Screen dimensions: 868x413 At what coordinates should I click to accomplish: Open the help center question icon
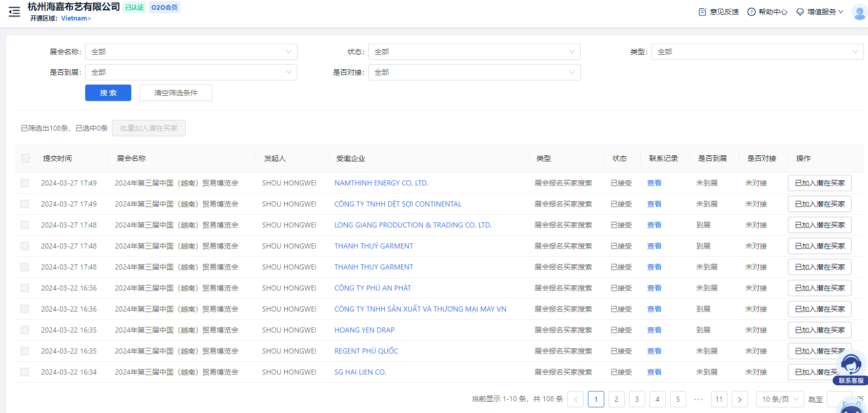pyautogui.click(x=751, y=12)
